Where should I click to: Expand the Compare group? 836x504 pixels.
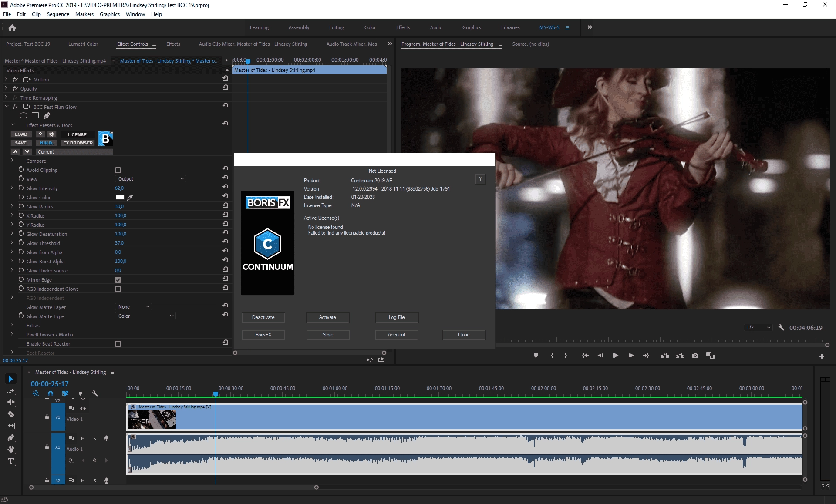(x=12, y=161)
